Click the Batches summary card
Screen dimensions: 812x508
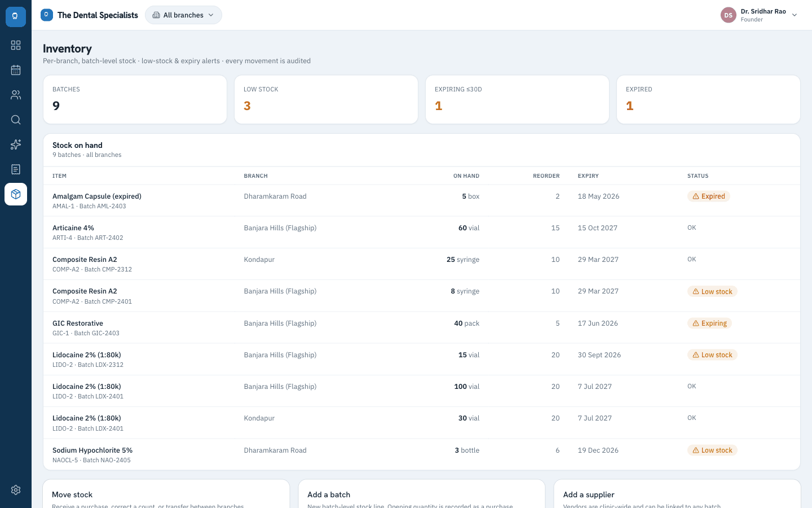[135, 99]
